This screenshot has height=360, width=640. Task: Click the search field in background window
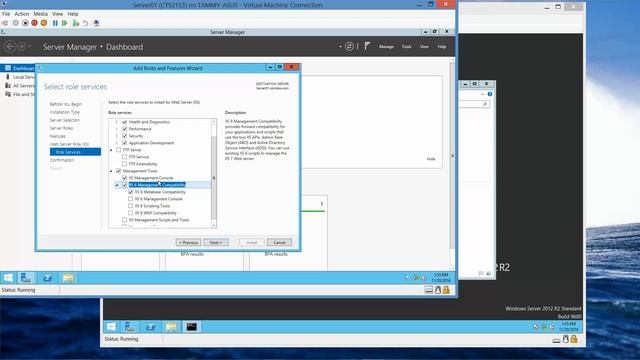pos(474,104)
